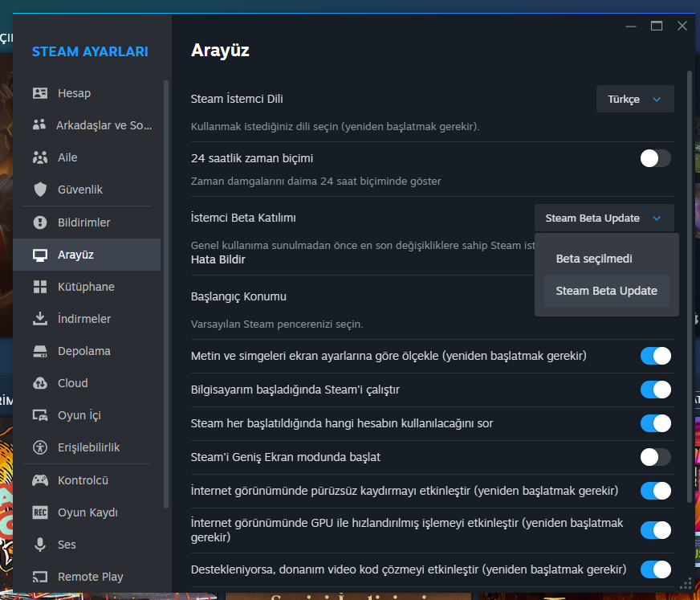
Task: Click the Oyun İçi overlay icon
Action: (39, 415)
